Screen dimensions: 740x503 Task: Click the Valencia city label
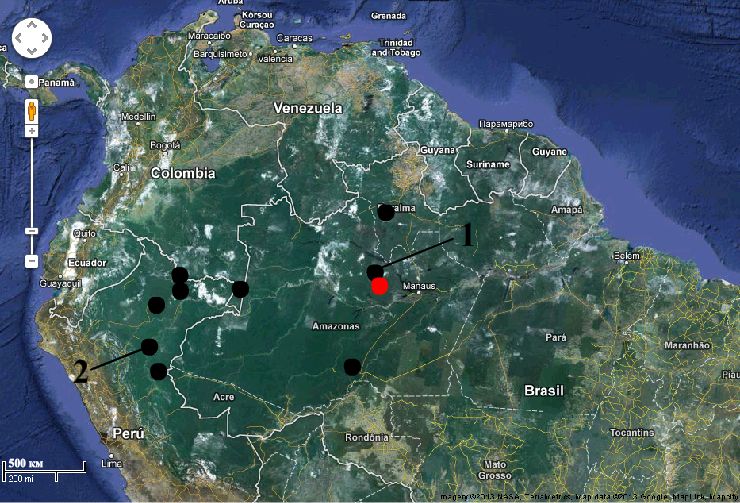click(x=276, y=59)
